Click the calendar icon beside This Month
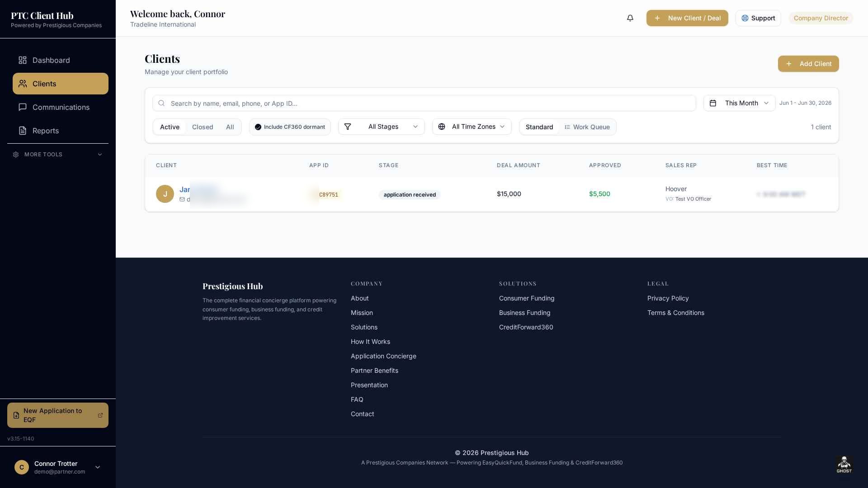868x488 pixels. click(x=713, y=103)
